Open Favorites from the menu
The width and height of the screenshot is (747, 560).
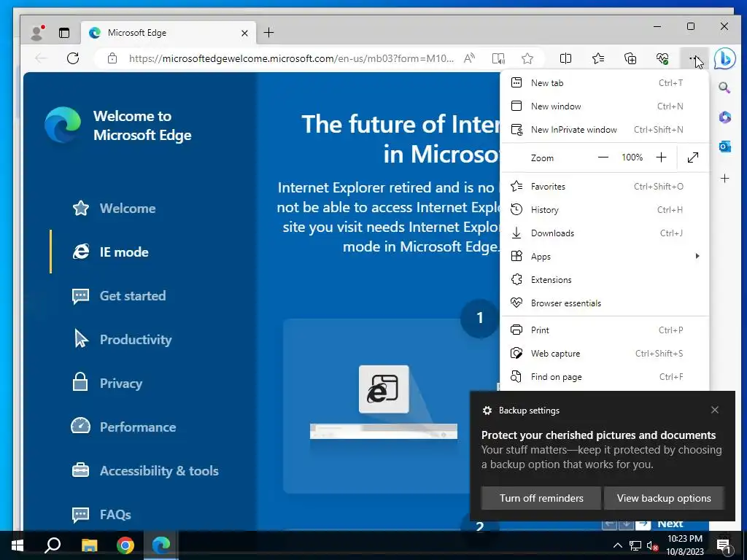tap(605, 187)
